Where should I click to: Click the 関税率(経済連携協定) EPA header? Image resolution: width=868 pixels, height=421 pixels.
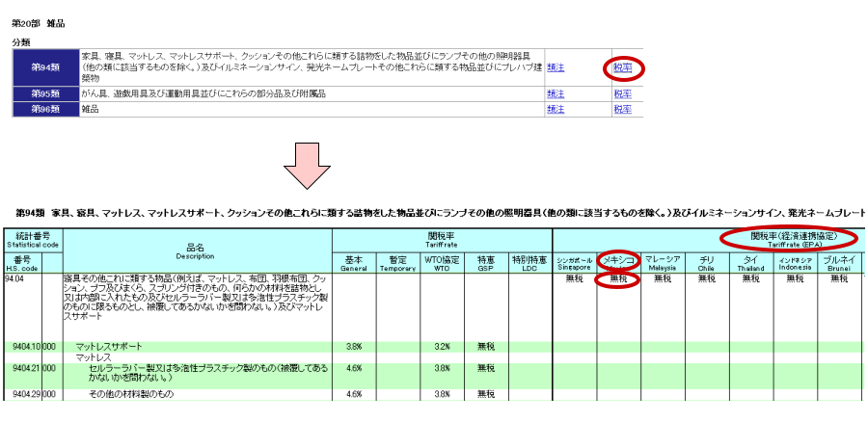791,238
